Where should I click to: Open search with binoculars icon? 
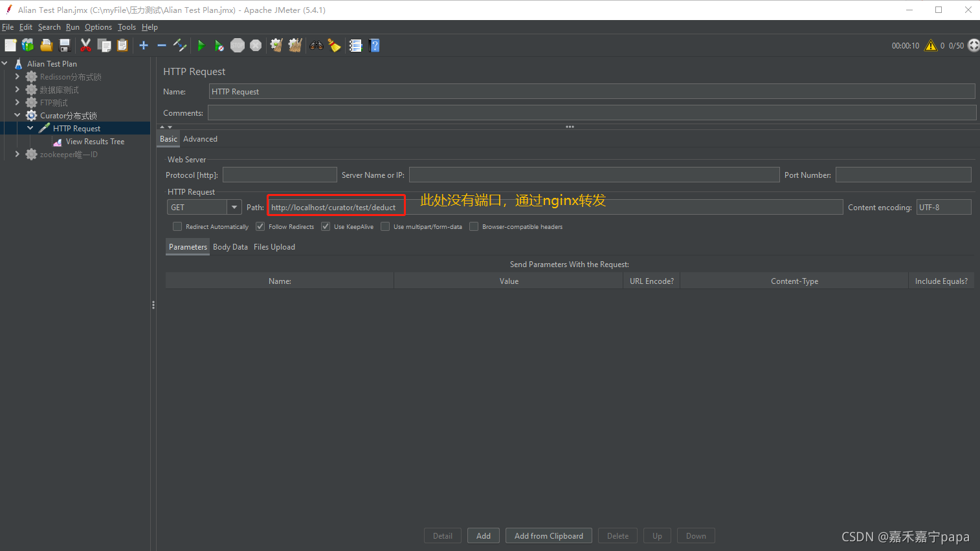pyautogui.click(x=316, y=45)
